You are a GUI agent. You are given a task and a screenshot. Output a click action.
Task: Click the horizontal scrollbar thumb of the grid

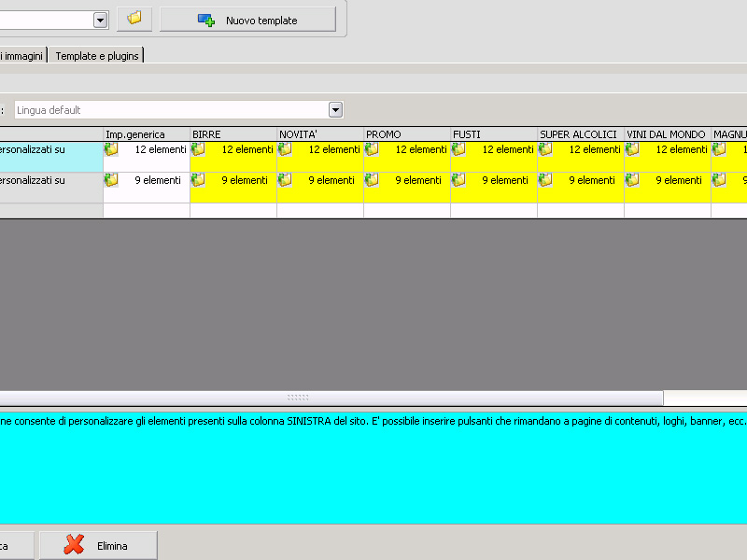coord(331,398)
